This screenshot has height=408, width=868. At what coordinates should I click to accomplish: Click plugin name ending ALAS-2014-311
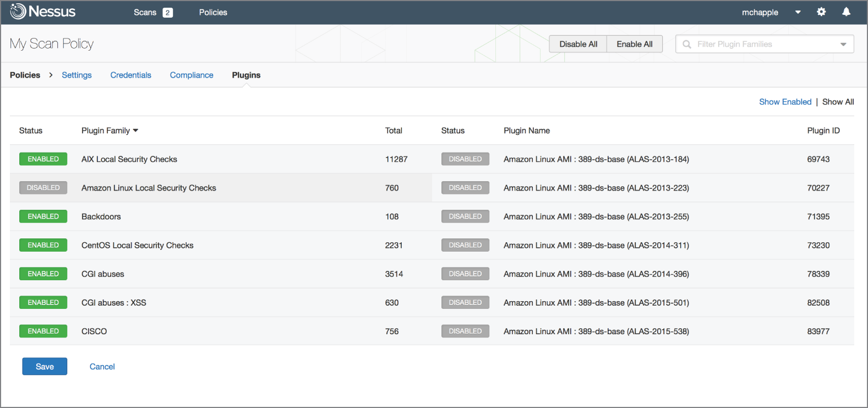[596, 245]
